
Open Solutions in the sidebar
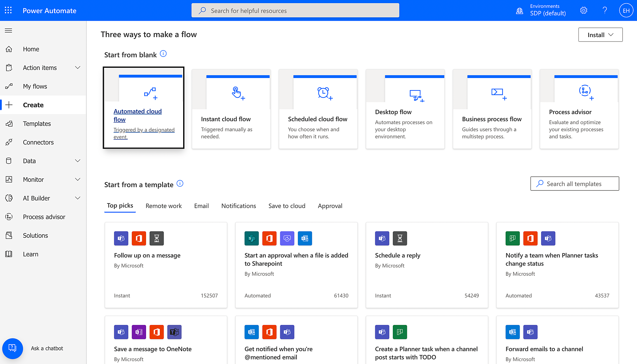tap(43, 235)
